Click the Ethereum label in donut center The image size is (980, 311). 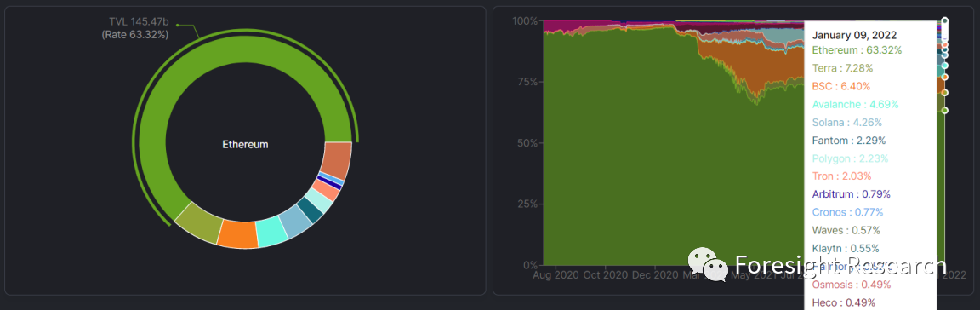pyautogui.click(x=245, y=145)
